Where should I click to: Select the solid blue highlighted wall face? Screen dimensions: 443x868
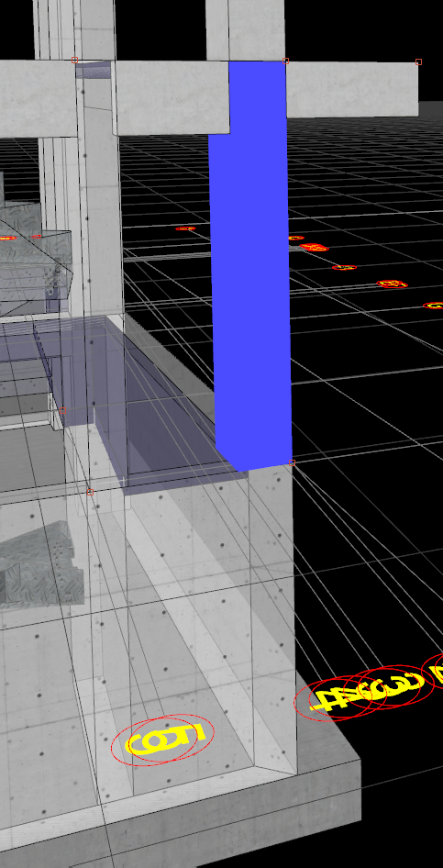[251, 266]
